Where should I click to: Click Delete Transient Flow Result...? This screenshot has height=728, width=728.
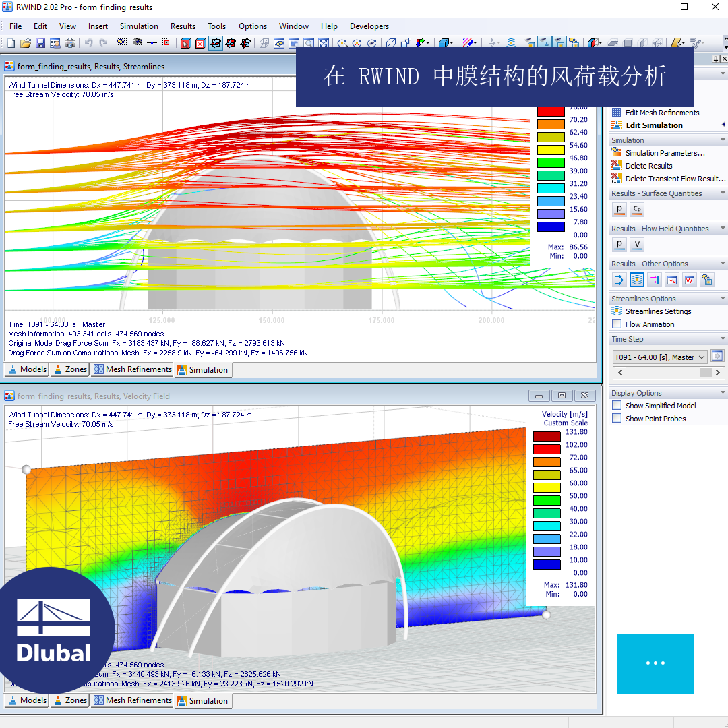675,179
